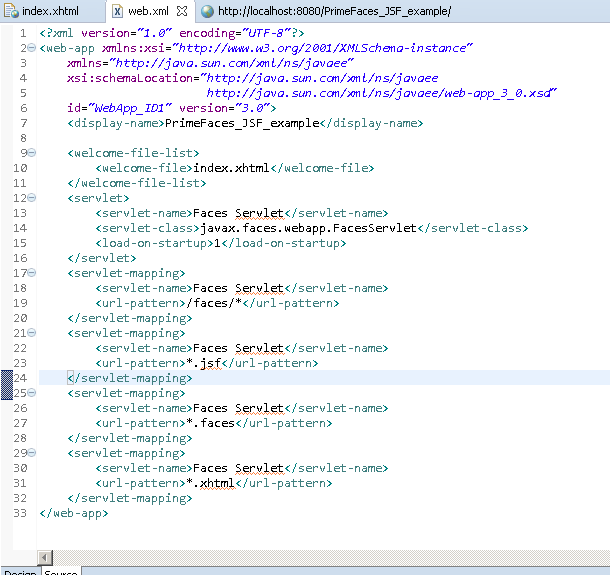
Task: Collapse the servlet element at line 12
Action: [x=32, y=198]
